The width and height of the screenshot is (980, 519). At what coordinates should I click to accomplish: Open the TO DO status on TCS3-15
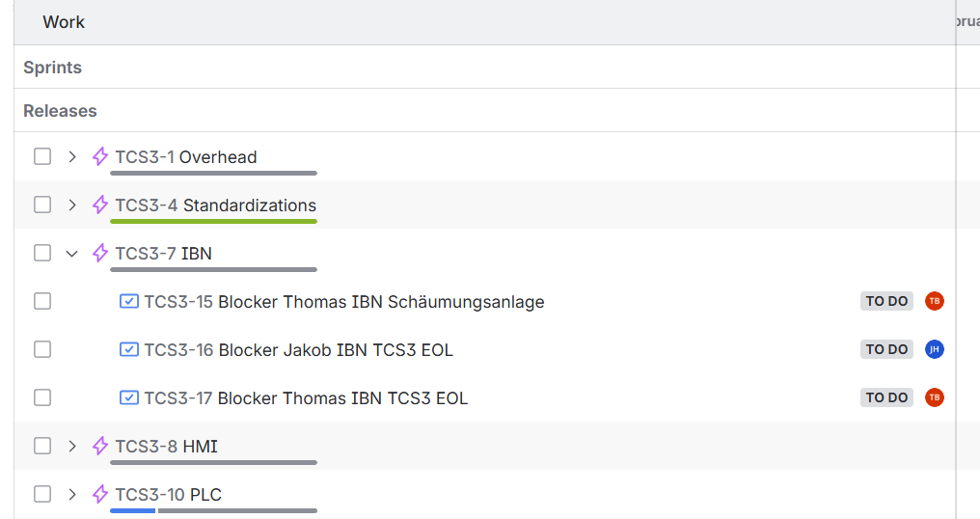[x=886, y=301]
